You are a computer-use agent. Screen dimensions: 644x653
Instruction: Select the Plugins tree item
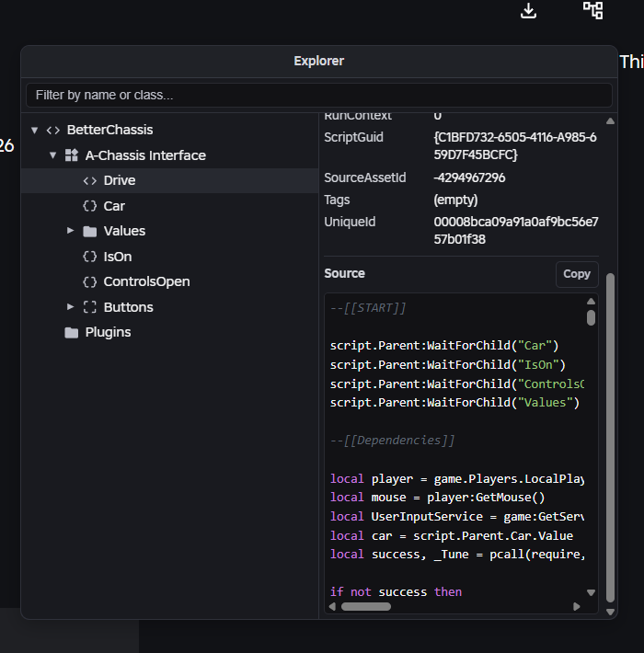coord(108,332)
